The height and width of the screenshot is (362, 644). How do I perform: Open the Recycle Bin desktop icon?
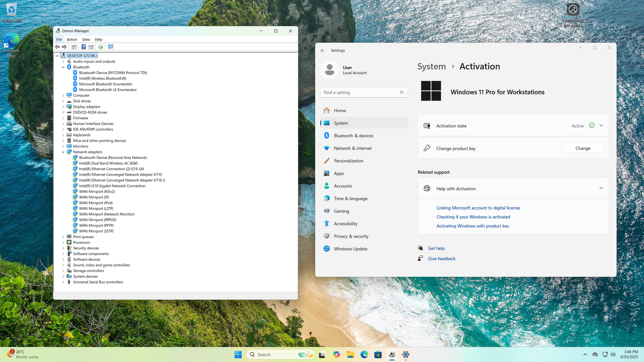point(12,12)
